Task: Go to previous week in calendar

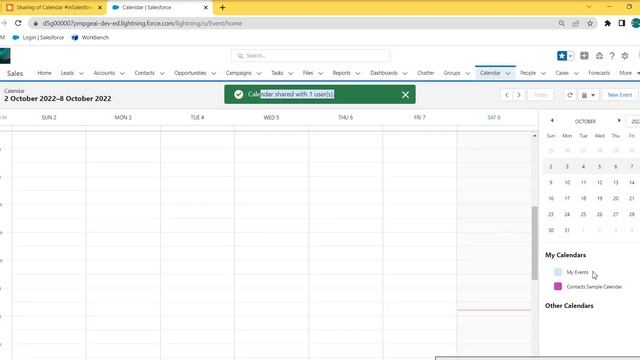Action: [x=507, y=95]
